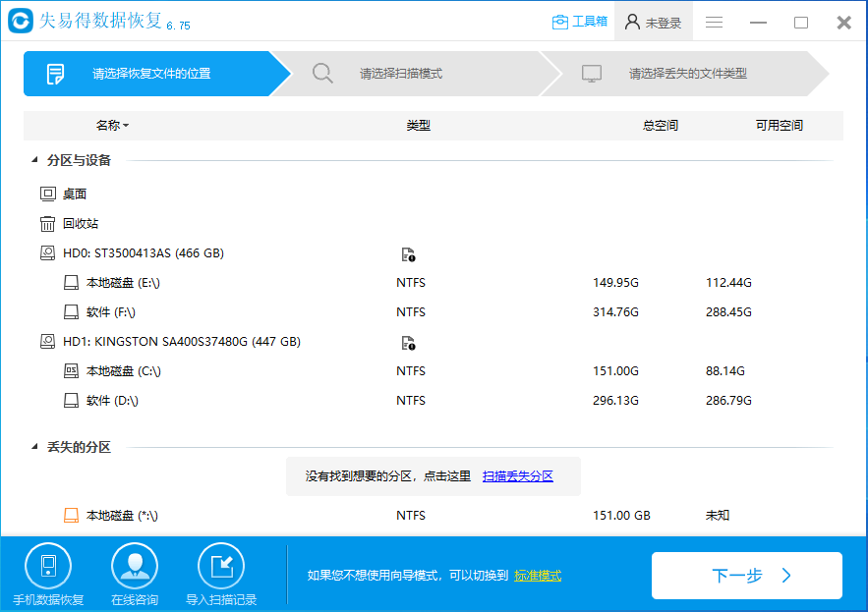The height and width of the screenshot is (612, 868).
Task: Select the 本地磁盘 (E:\) partition row
Action: coord(116,282)
